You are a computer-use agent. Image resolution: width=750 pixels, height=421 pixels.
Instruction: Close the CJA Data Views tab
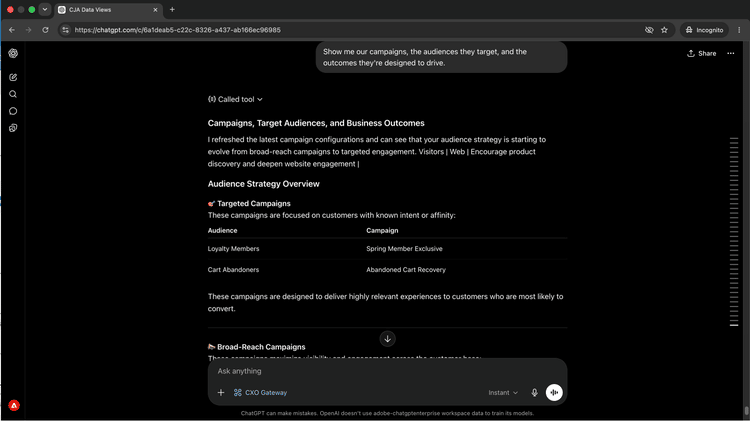[155, 10]
